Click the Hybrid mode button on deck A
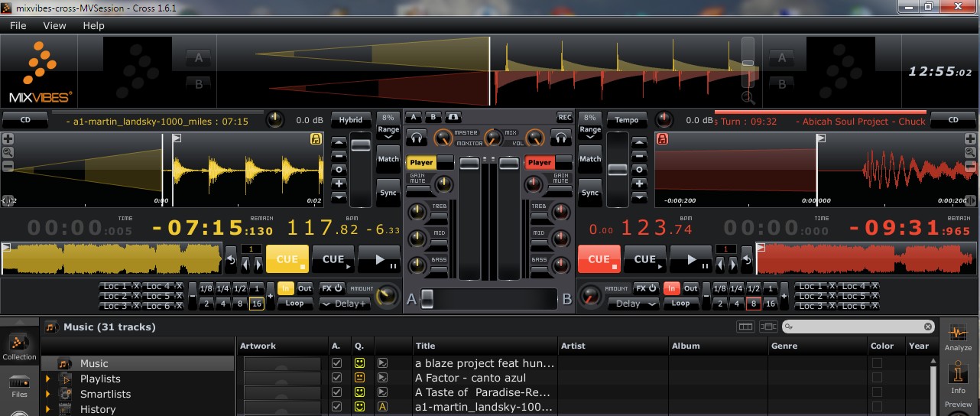The width and height of the screenshot is (980, 416). [351, 120]
